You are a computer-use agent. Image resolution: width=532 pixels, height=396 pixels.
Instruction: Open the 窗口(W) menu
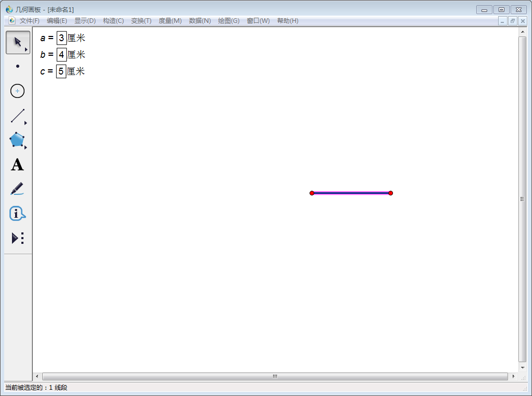coord(258,21)
